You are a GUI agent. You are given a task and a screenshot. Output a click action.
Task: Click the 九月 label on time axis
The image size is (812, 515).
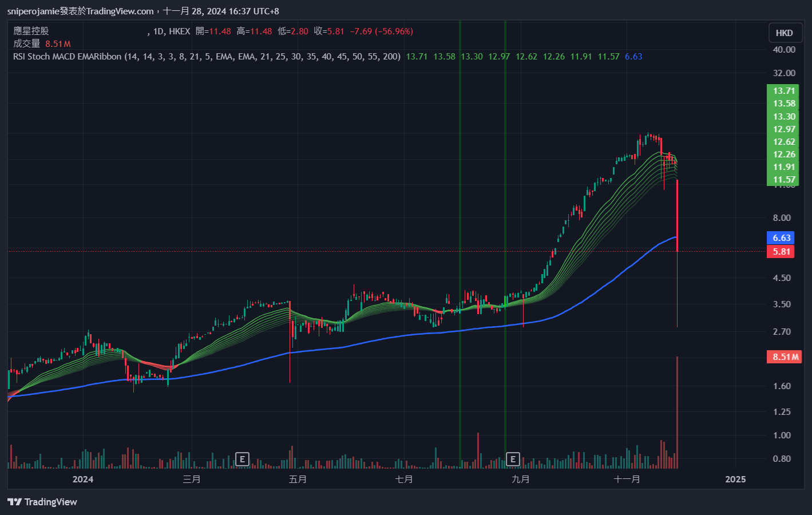(x=520, y=480)
